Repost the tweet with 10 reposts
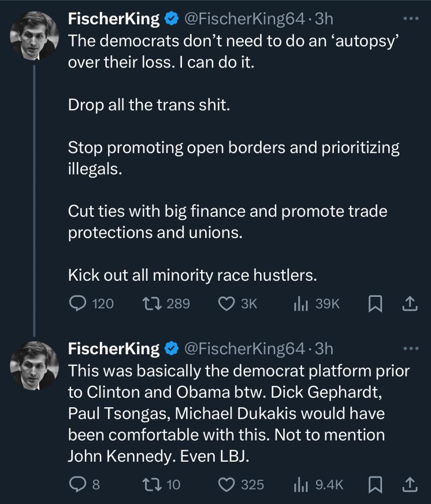The image size is (431, 504). click(x=161, y=484)
